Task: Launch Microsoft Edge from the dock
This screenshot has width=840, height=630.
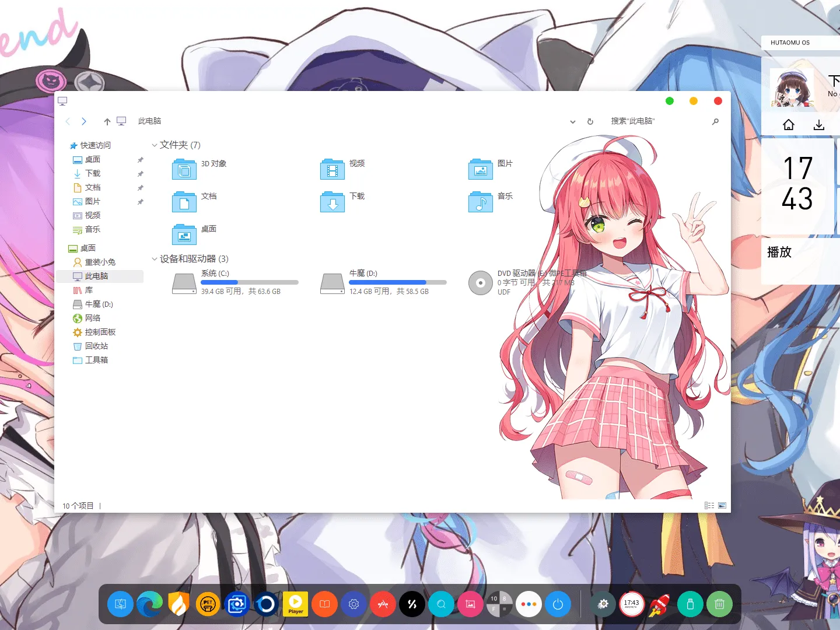Action: (x=150, y=604)
